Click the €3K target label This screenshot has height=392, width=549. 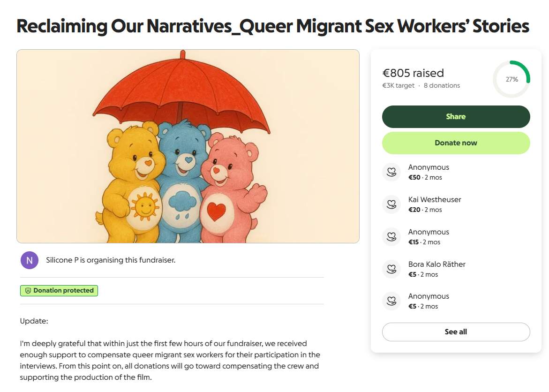click(x=398, y=85)
